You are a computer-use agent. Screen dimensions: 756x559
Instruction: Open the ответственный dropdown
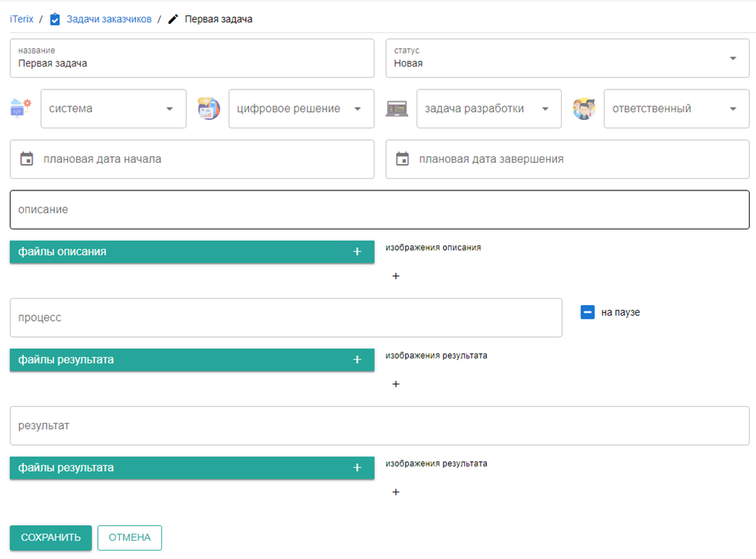click(x=677, y=109)
